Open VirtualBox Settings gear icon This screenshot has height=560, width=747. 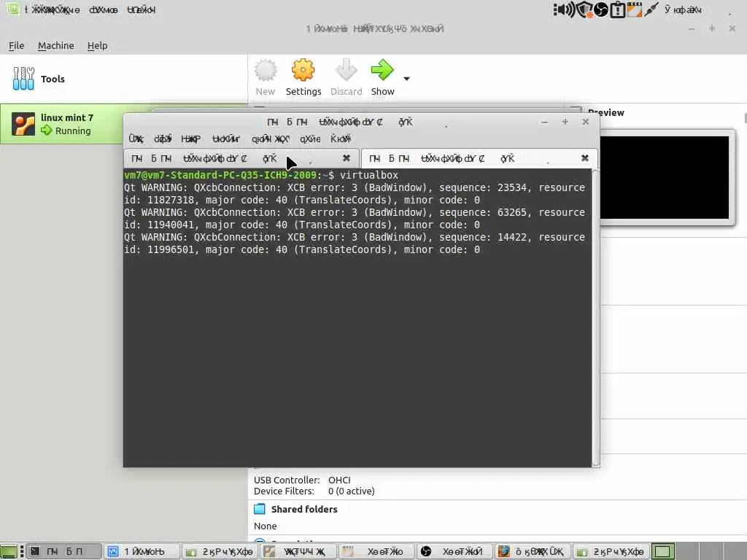pos(303,70)
